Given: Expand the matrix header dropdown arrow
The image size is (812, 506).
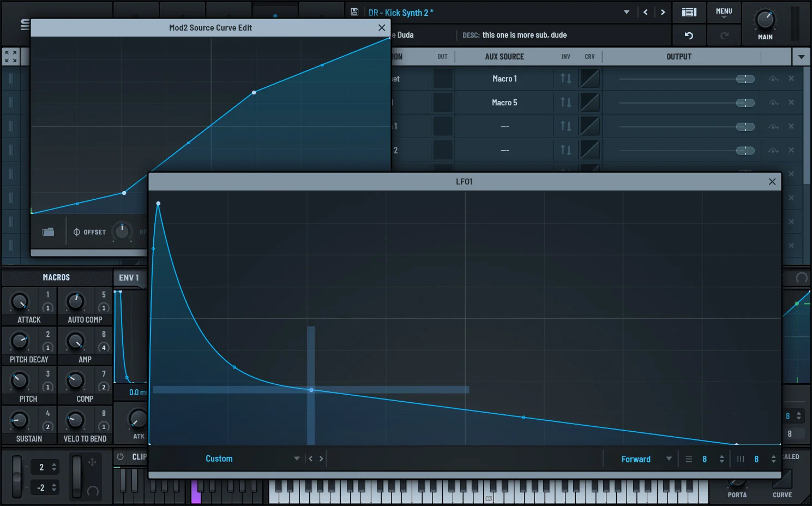Looking at the screenshot, I should click(x=801, y=57).
